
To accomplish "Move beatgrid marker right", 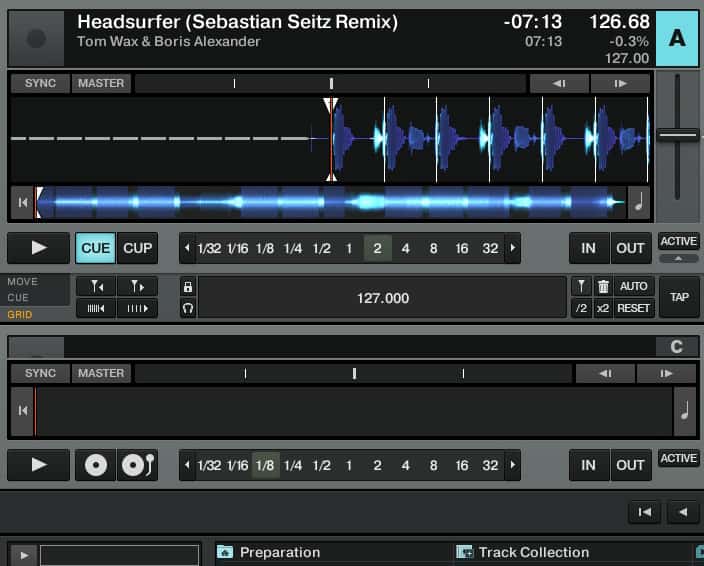I will point(137,286).
